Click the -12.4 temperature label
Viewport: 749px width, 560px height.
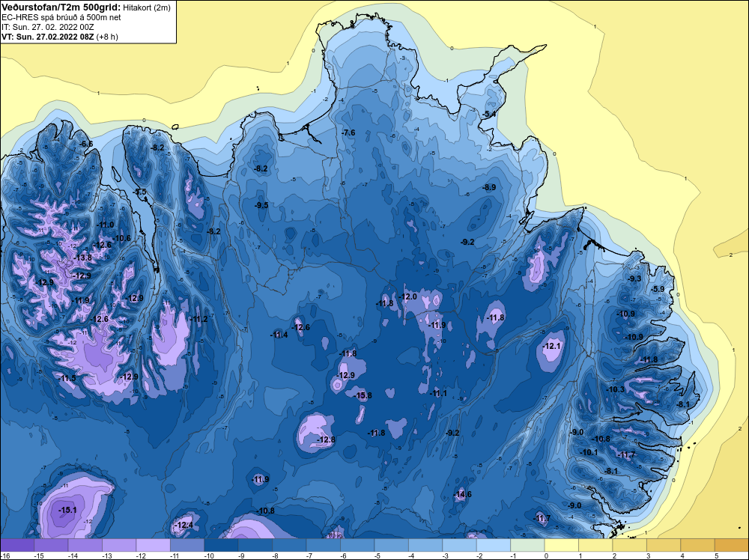[184, 525]
